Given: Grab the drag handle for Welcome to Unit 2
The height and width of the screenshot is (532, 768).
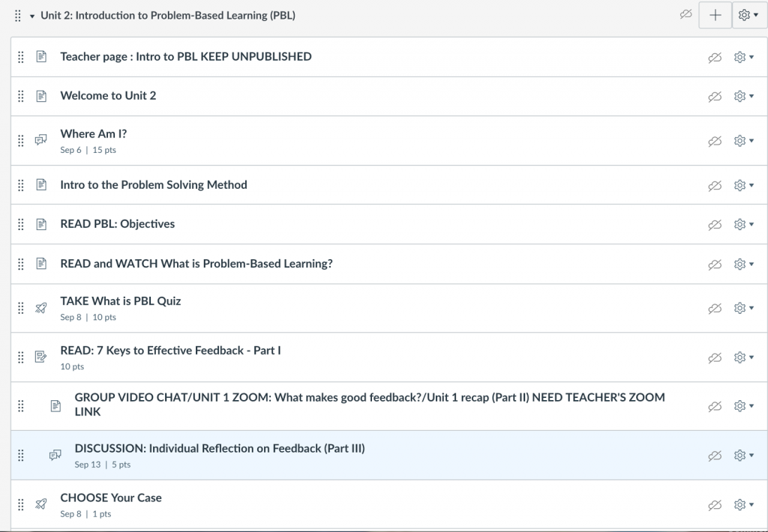Looking at the screenshot, I should [20, 97].
